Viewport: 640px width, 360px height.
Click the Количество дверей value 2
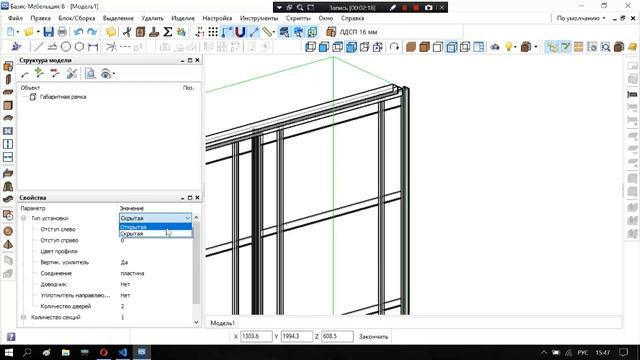(122, 307)
